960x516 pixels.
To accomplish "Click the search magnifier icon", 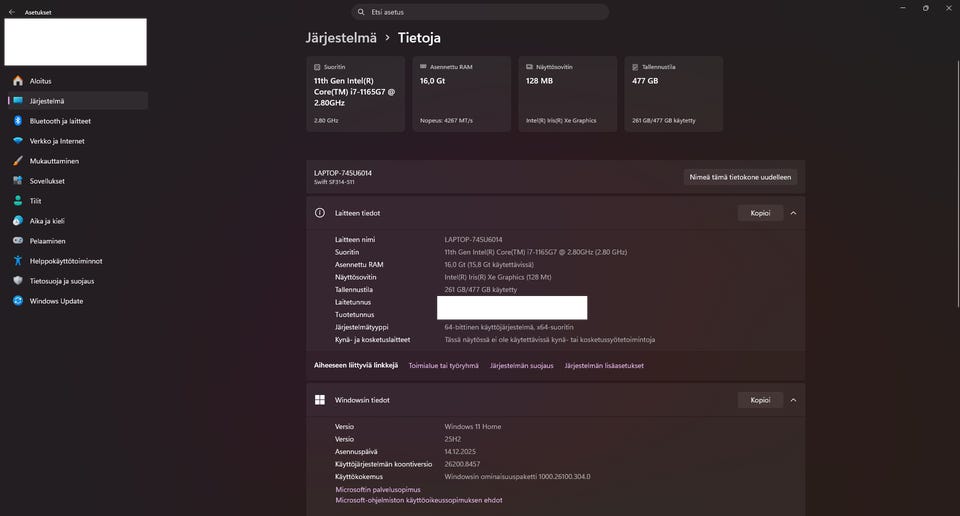I will click(x=361, y=12).
